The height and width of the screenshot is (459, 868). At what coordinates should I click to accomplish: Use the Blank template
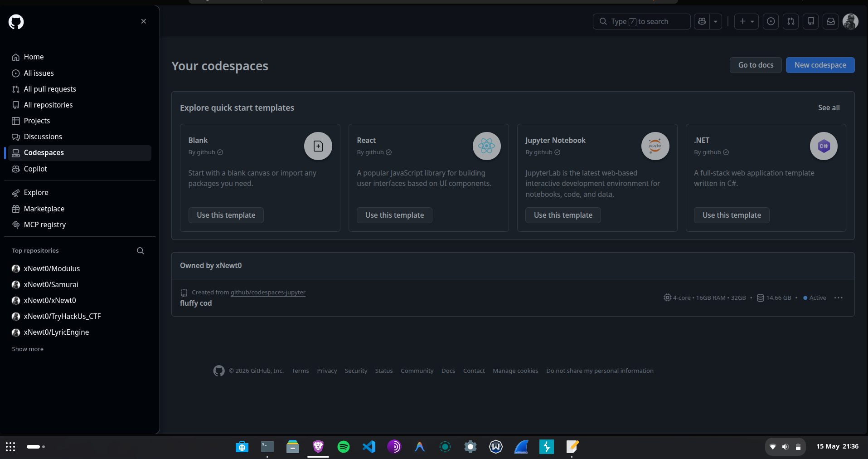(226, 215)
